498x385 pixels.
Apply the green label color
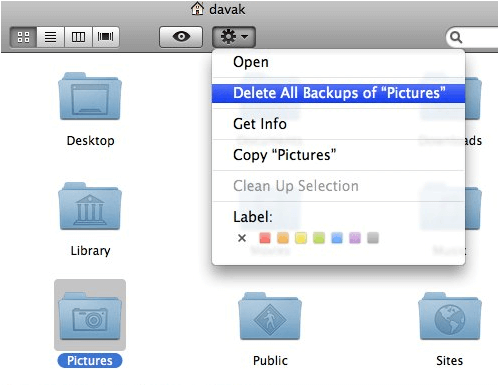(x=319, y=238)
